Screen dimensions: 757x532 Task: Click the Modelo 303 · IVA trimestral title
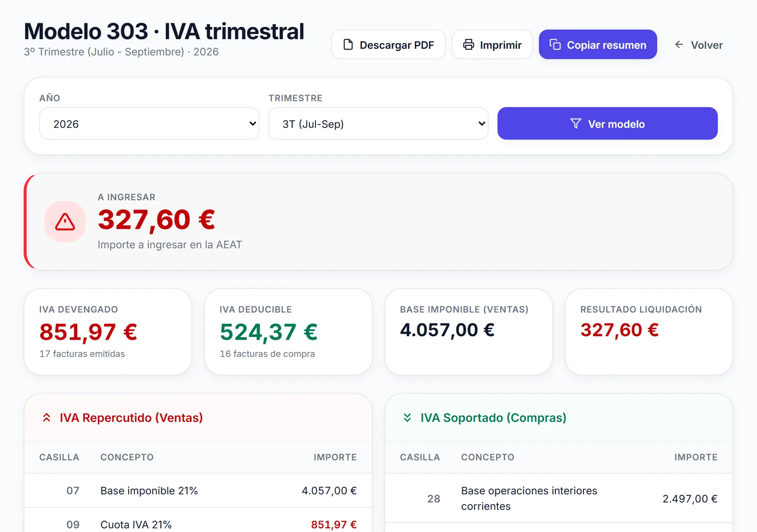click(164, 31)
